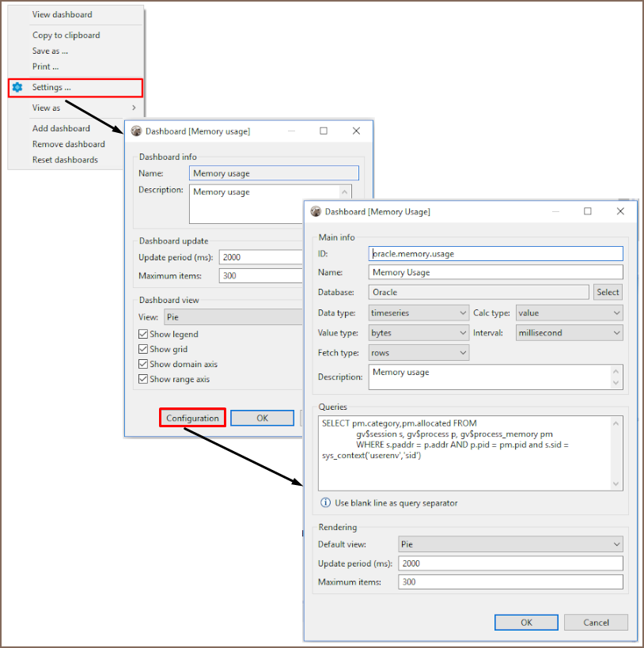
Task: Click Select button next to Database field
Action: [x=608, y=292]
